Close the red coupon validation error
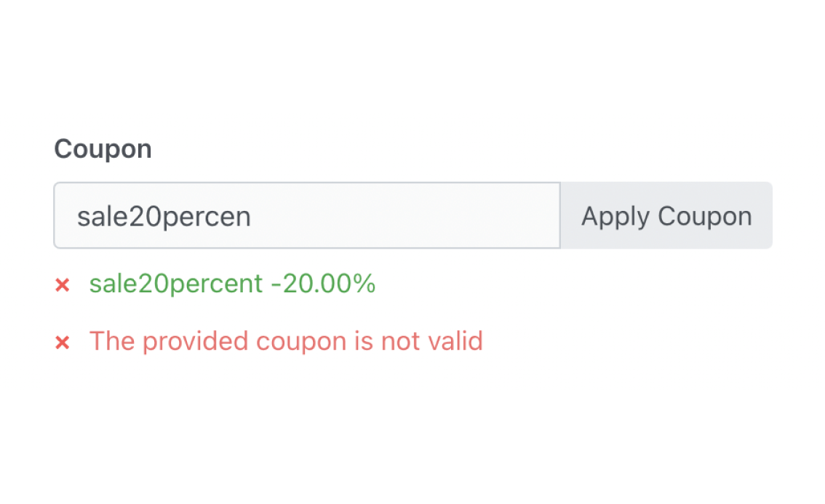 pyautogui.click(x=63, y=342)
